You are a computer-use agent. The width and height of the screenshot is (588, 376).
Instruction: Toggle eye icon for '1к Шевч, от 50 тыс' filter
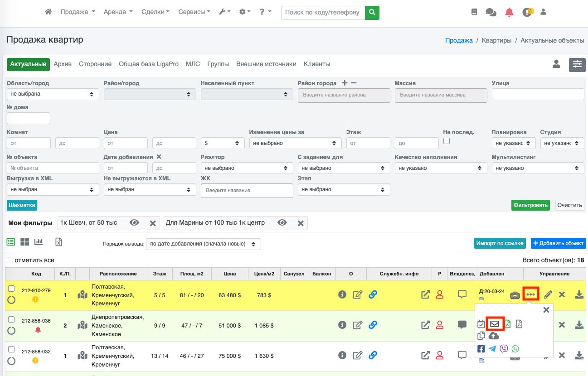134,222
